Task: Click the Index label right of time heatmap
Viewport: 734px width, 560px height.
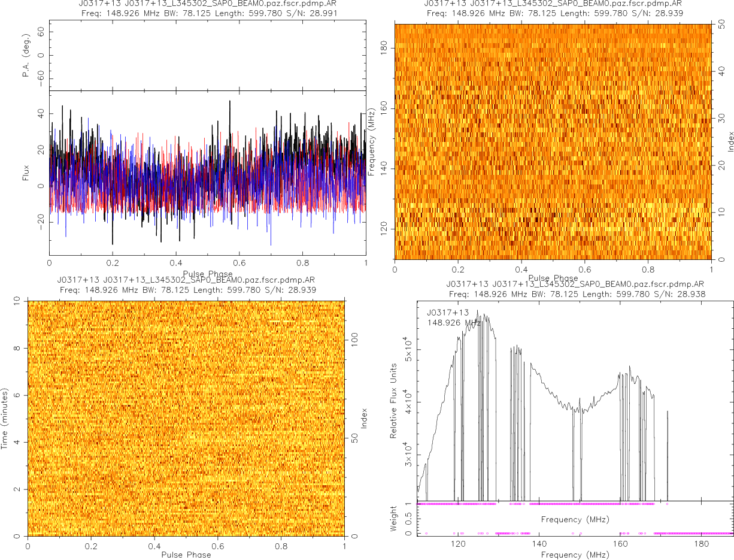Action: pos(363,418)
